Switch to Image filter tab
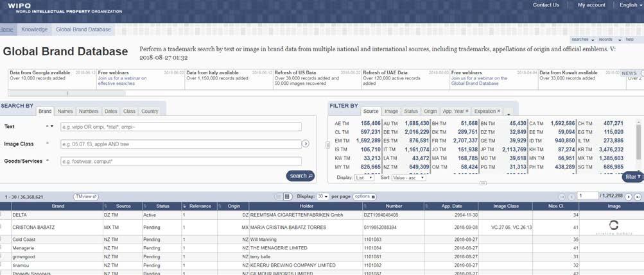 tap(391, 111)
